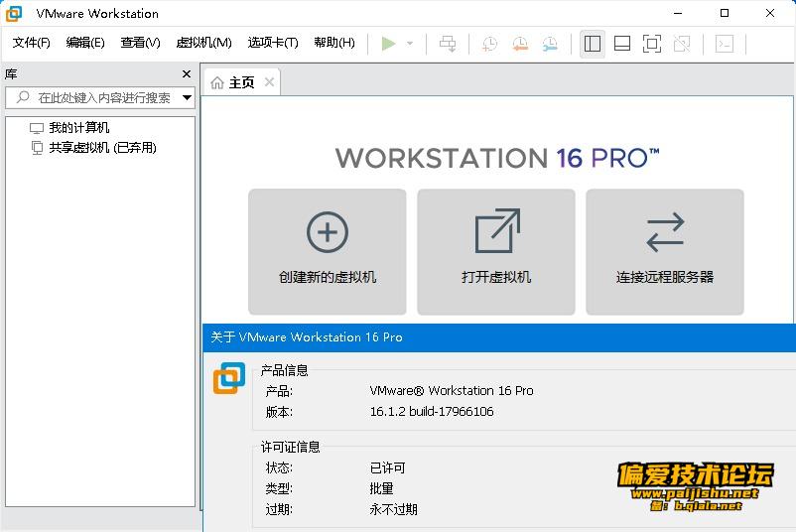Minimize the VMware Workstation window
Viewport: 796px width, 532px height.
coord(678,13)
